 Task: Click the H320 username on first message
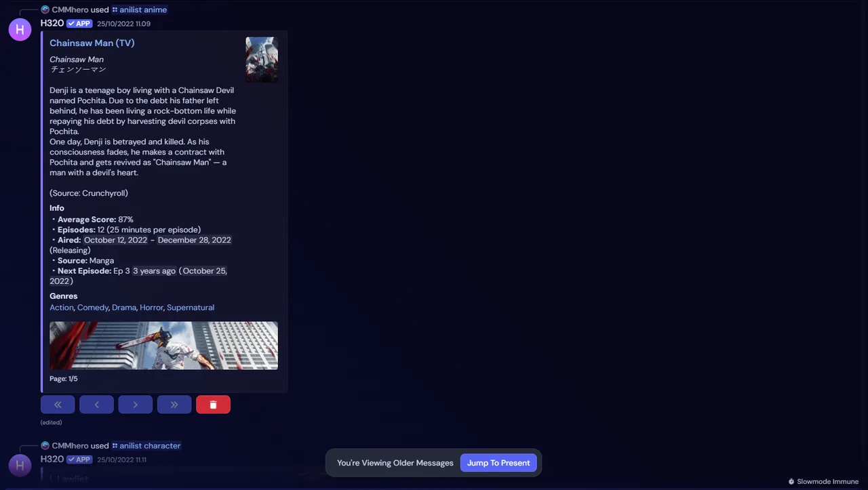52,23
